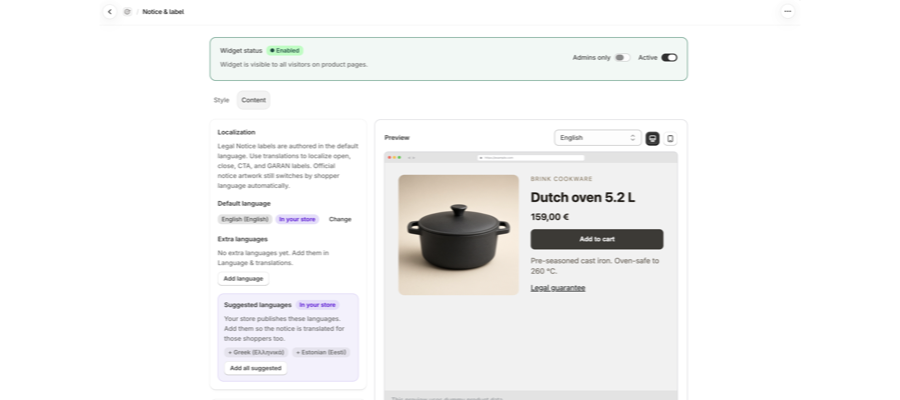Open the more options ellipsis menu

tap(788, 11)
